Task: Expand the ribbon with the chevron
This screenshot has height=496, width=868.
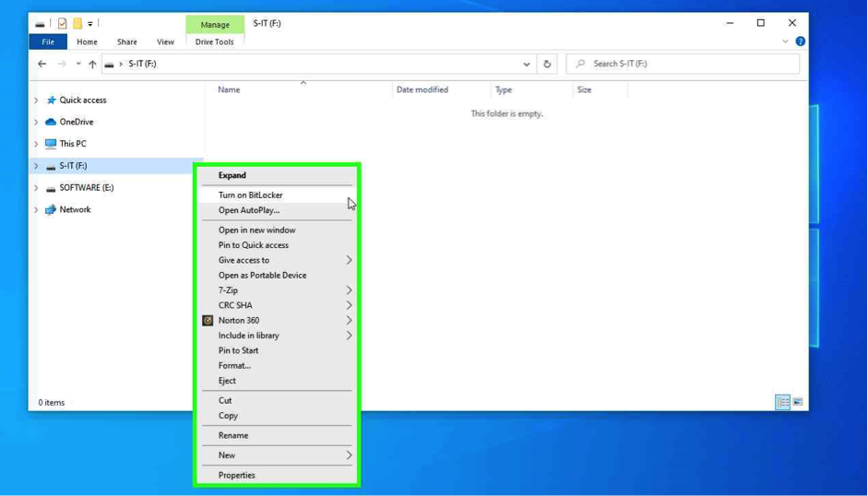Action: (x=785, y=41)
